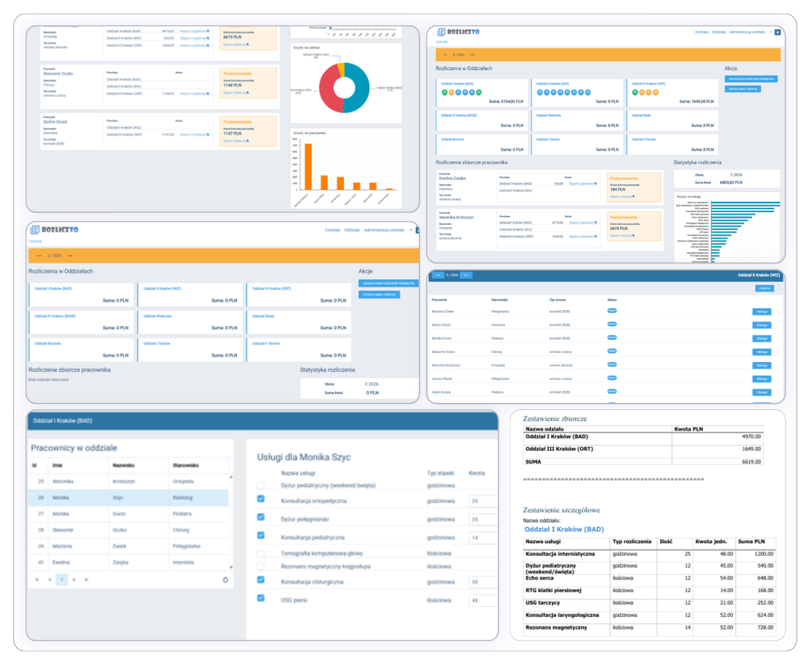Click the Rozliczto logo in the 3/2026 dashboard
Viewport: 812px width, 667px height.
(458, 32)
